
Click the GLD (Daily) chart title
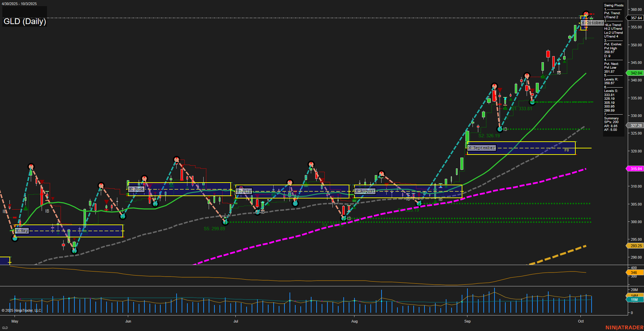point(24,22)
